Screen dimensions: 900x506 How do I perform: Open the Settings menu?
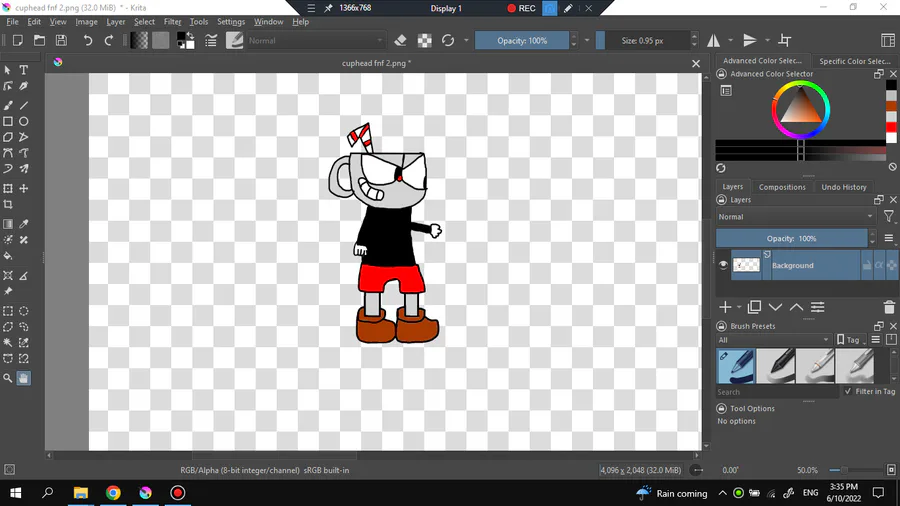pyautogui.click(x=231, y=22)
